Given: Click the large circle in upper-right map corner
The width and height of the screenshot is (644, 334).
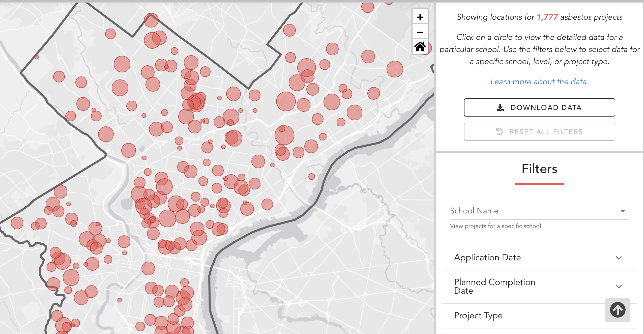Looking at the screenshot, I should tap(395, 69).
